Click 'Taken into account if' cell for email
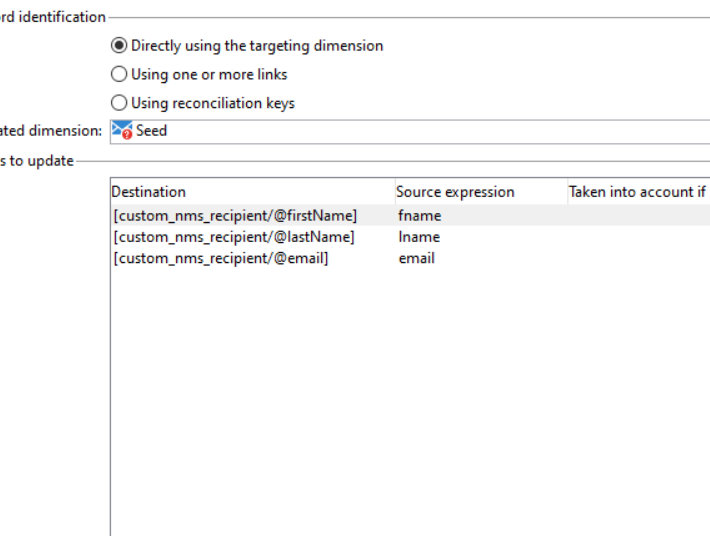710x536 pixels. point(637,258)
